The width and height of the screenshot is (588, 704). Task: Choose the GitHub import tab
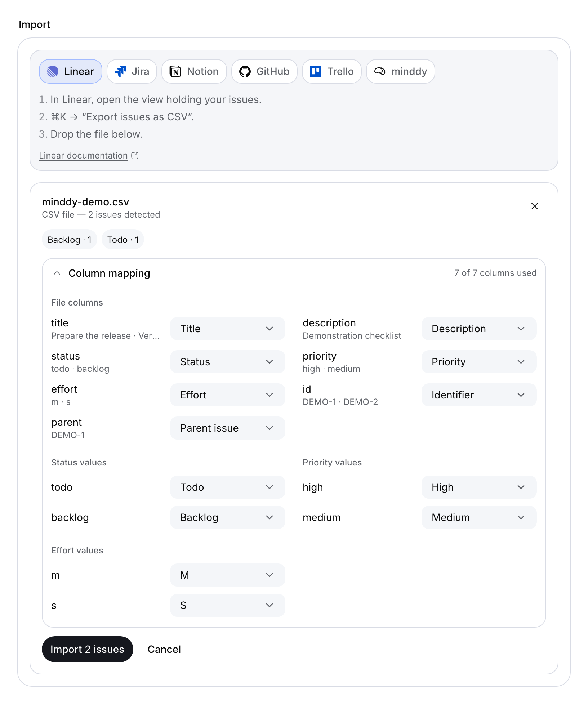tap(264, 71)
